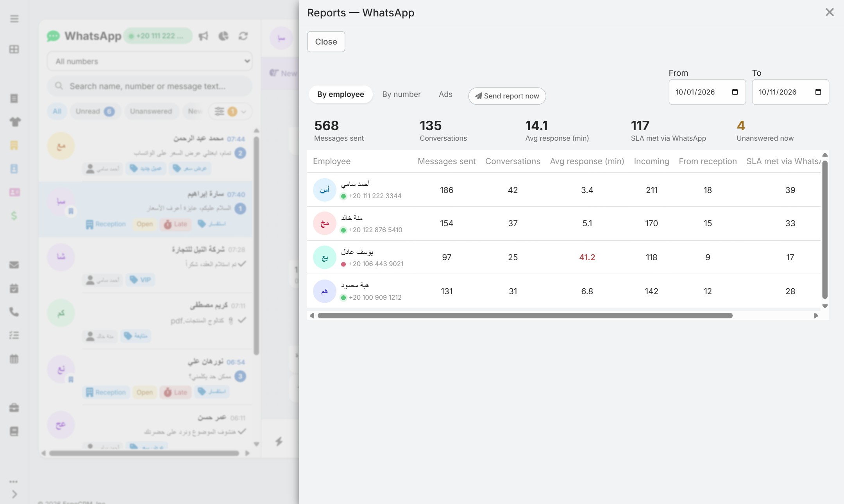844x504 pixels.
Task: Click the refresh sync icon
Action: pos(243,36)
